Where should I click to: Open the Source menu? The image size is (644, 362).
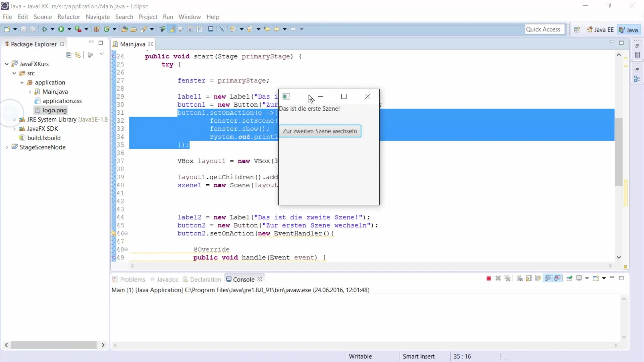(x=43, y=17)
